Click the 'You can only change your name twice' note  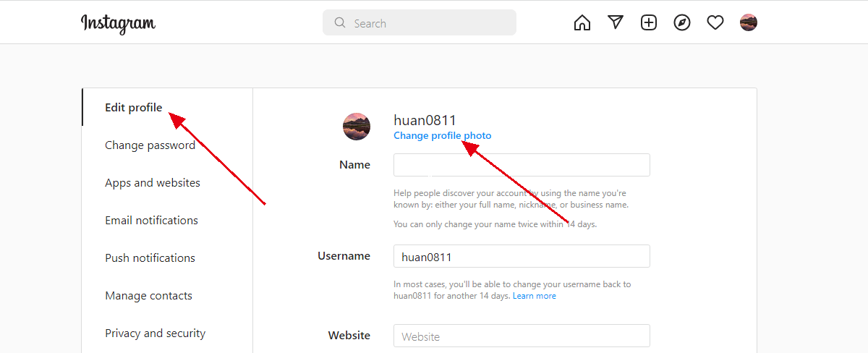[x=495, y=224]
